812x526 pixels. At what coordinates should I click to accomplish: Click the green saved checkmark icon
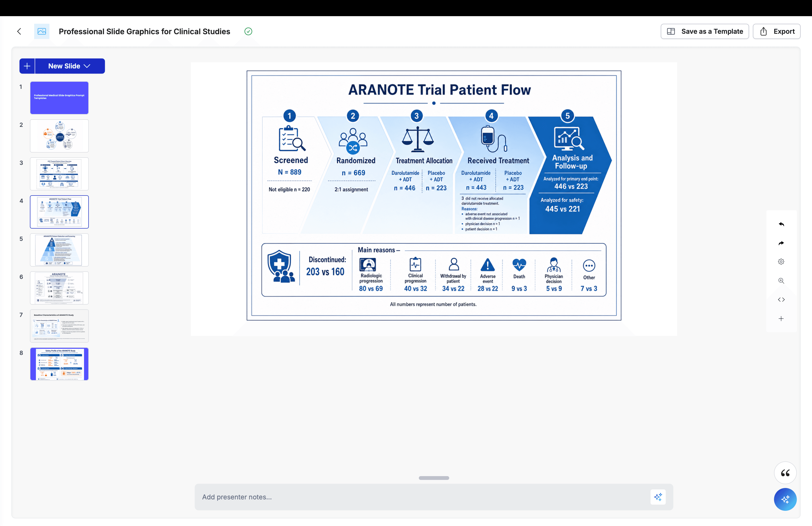tap(248, 31)
